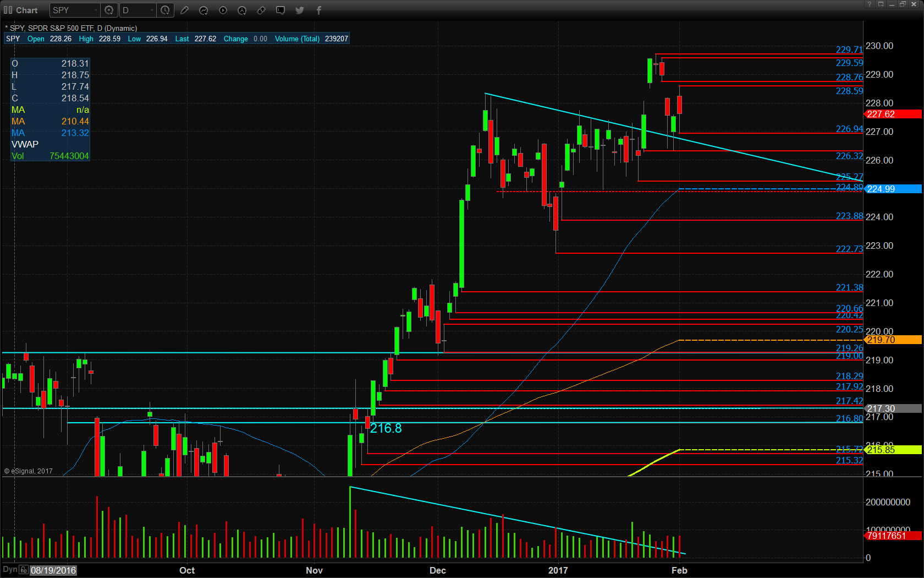Screen dimensions: 924x578
Task: Click the 226.94 price line label
Action: (850, 129)
